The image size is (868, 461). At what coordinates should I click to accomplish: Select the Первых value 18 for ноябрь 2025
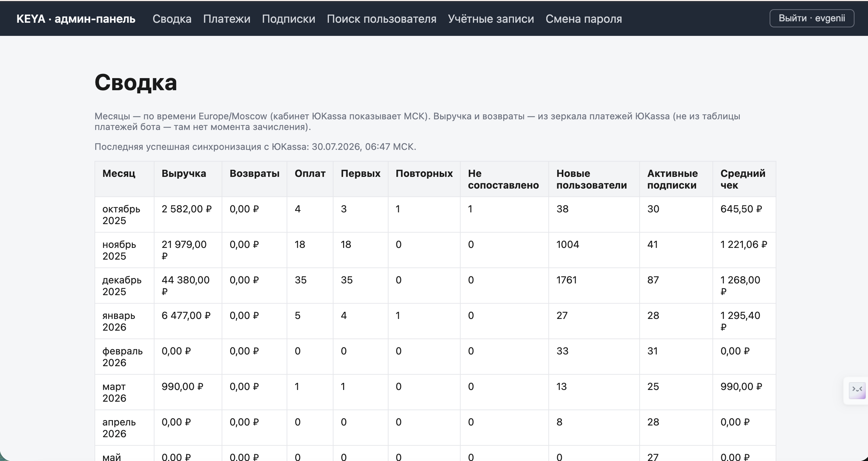coord(346,244)
